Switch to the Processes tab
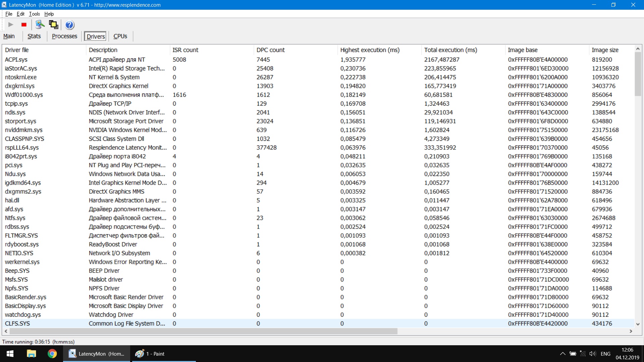The image size is (644, 362). coord(64,36)
